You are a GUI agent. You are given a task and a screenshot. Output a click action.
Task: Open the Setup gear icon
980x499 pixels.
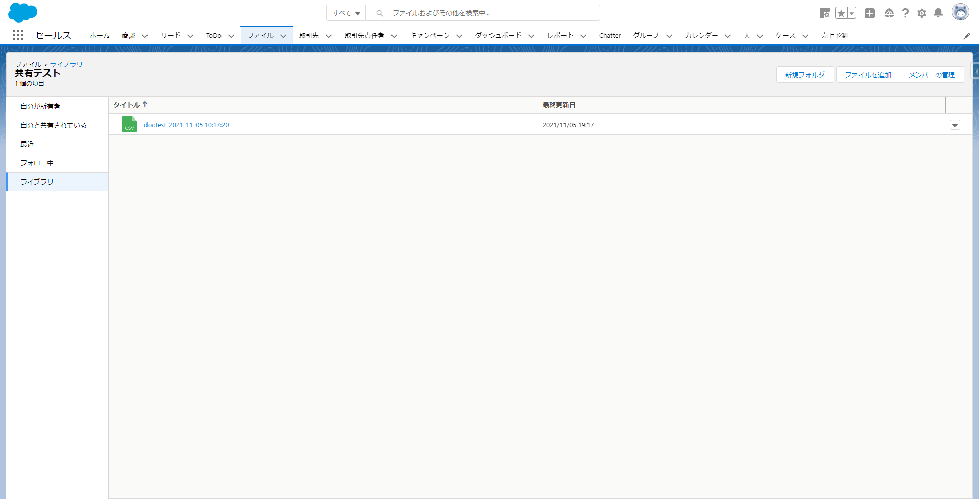click(922, 13)
